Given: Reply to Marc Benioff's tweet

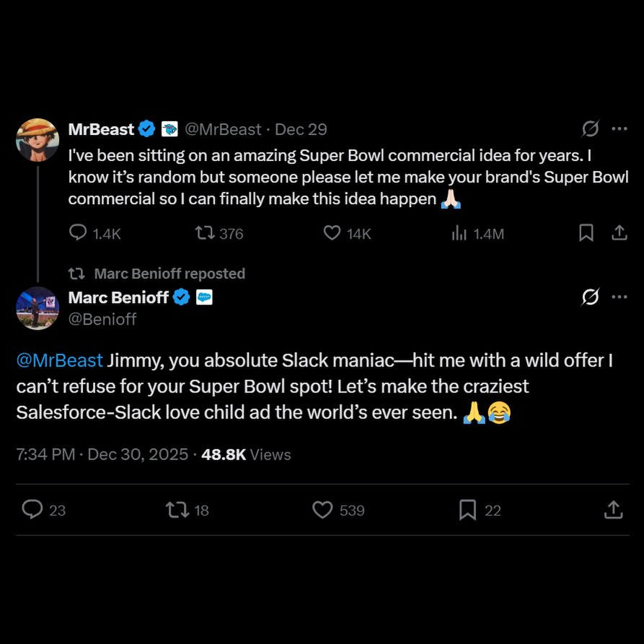Looking at the screenshot, I should 32,510.
